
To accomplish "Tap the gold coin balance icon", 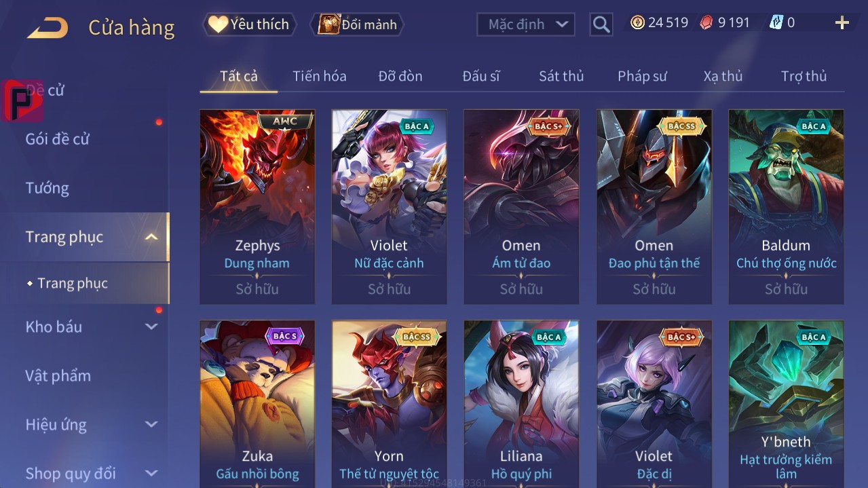I will [637, 23].
